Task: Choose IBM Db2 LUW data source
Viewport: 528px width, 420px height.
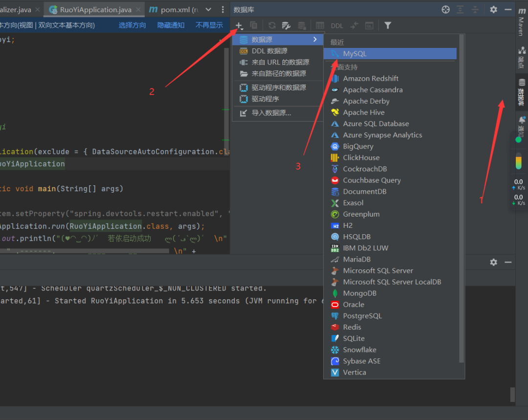Action: 391,248
